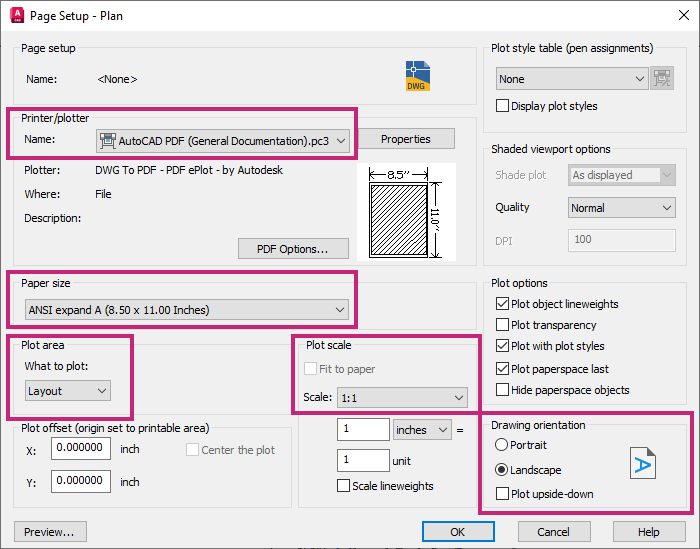Click the DWG file icon in Page setup
Viewport: 700px width, 549px height.
coord(418,76)
